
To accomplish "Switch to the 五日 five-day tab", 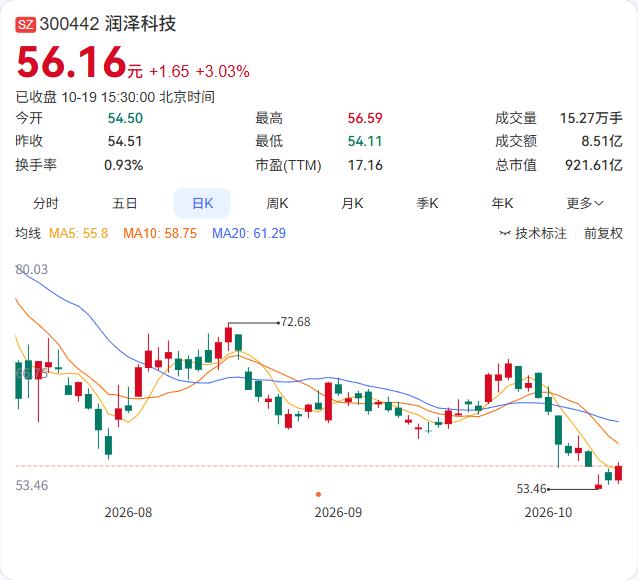I will [125, 203].
